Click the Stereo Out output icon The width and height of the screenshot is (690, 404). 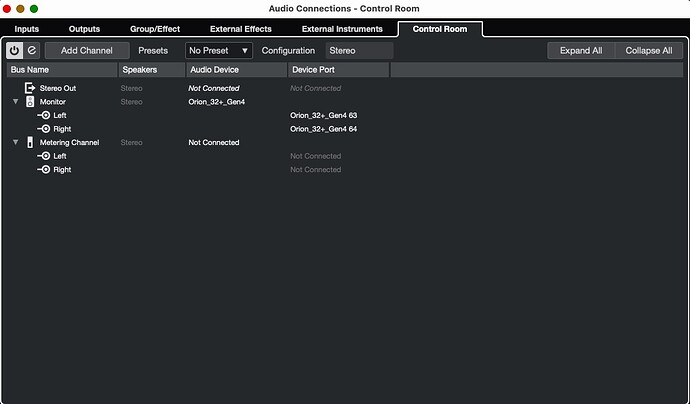29,88
